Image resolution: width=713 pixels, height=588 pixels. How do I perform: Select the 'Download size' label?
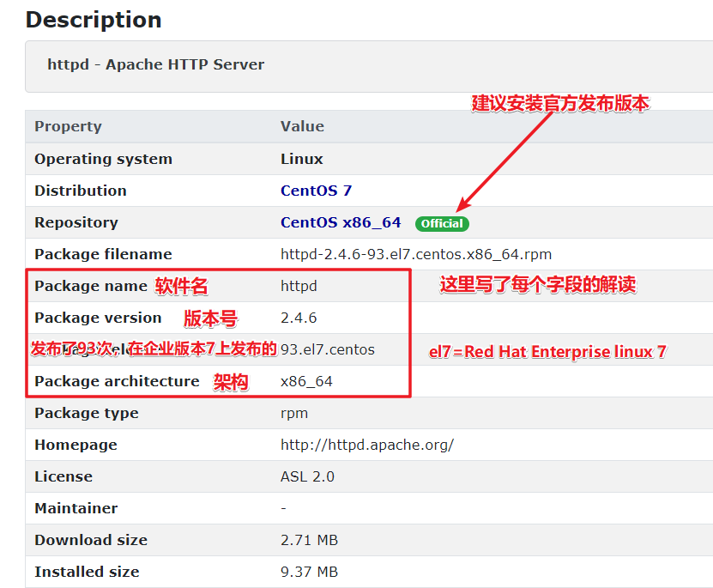[92, 540]
